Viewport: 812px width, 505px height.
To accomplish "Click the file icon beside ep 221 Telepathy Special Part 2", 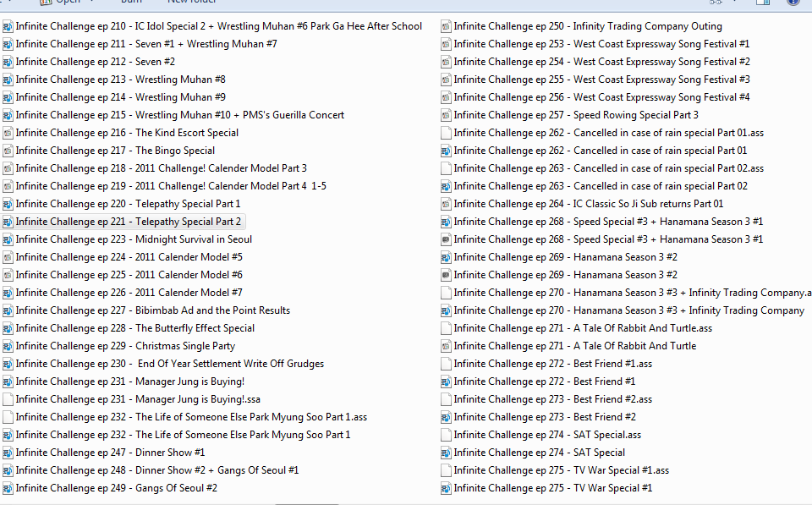I will (8, 222).
